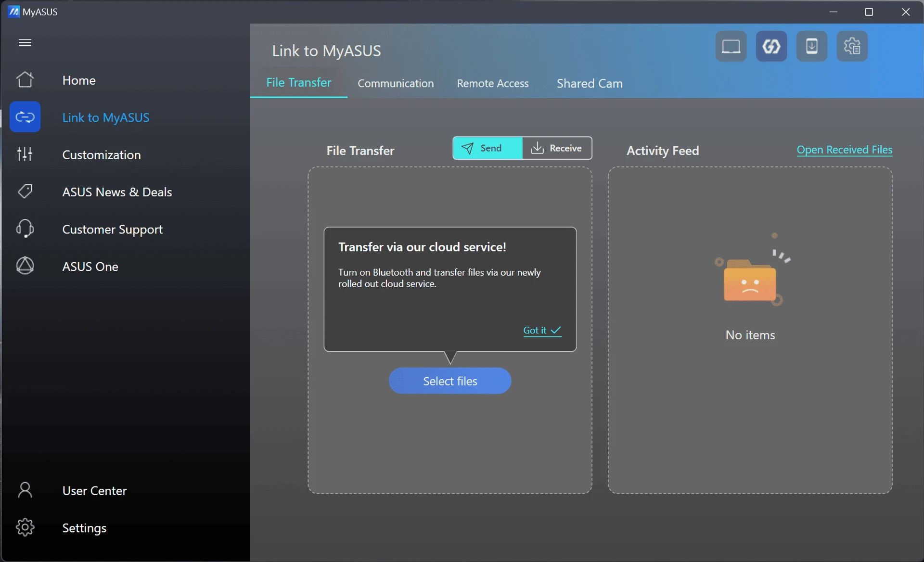Click the laptop screen icon in header
924x562 pixels.
[731, 47]
